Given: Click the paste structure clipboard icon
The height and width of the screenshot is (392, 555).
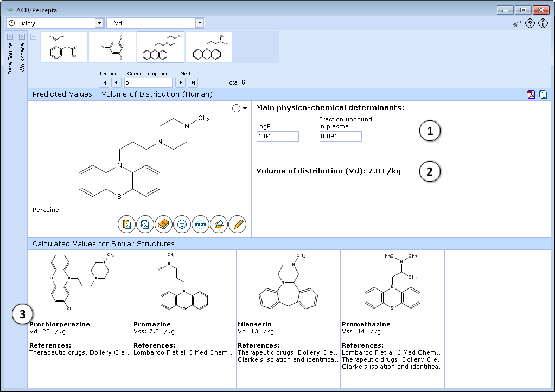Looking at the screenshot, I should (x=127, y=224).
